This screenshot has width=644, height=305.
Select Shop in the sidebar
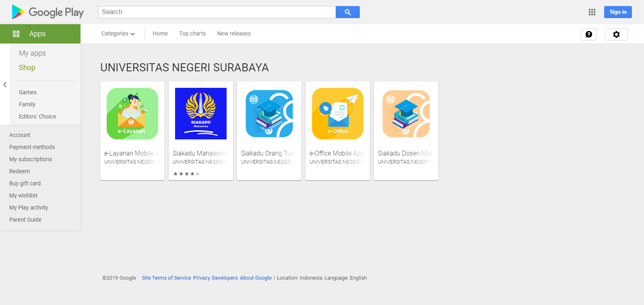pos(27,68)
